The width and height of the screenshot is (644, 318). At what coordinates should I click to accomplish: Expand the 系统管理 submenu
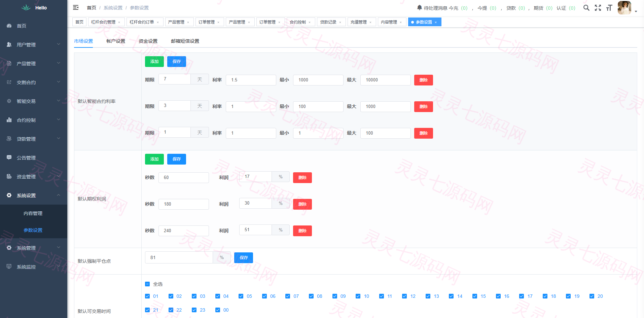[x=59, y=247]
